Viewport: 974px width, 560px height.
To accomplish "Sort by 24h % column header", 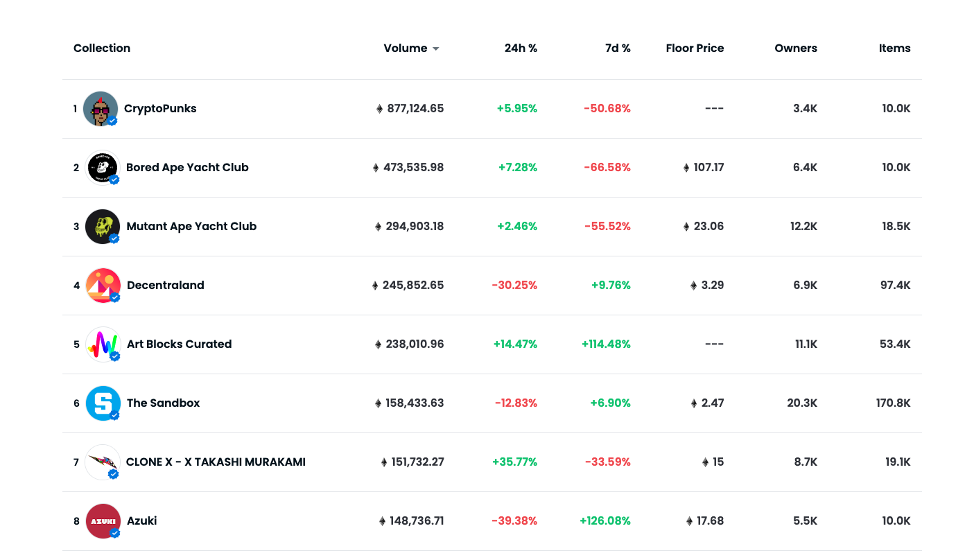I will (521, 49).
